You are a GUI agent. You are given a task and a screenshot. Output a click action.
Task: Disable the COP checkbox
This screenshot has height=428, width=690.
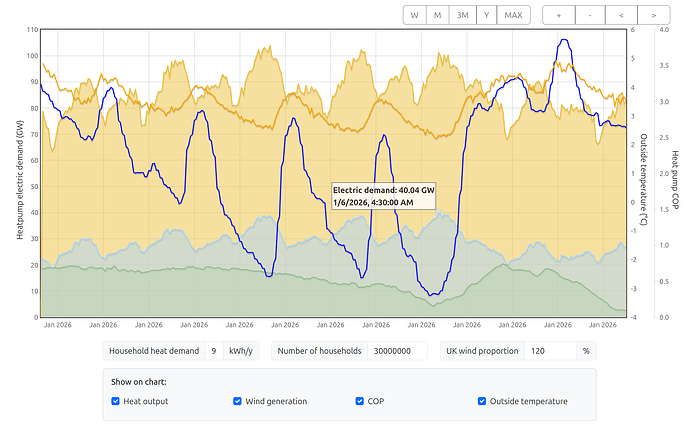point(360,401)
